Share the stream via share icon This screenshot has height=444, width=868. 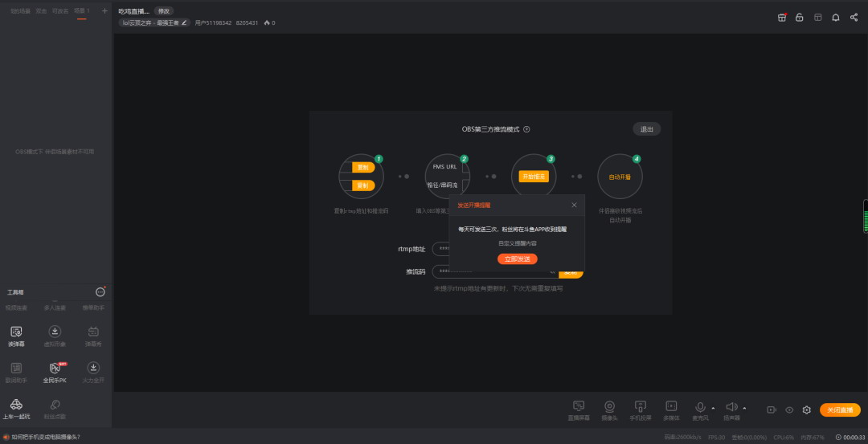pos(854,17)
